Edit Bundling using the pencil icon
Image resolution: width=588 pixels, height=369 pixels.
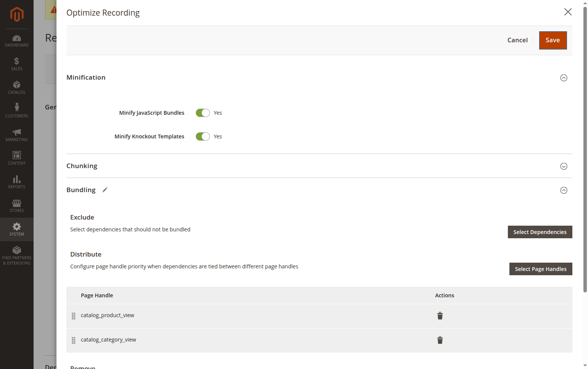105,190
